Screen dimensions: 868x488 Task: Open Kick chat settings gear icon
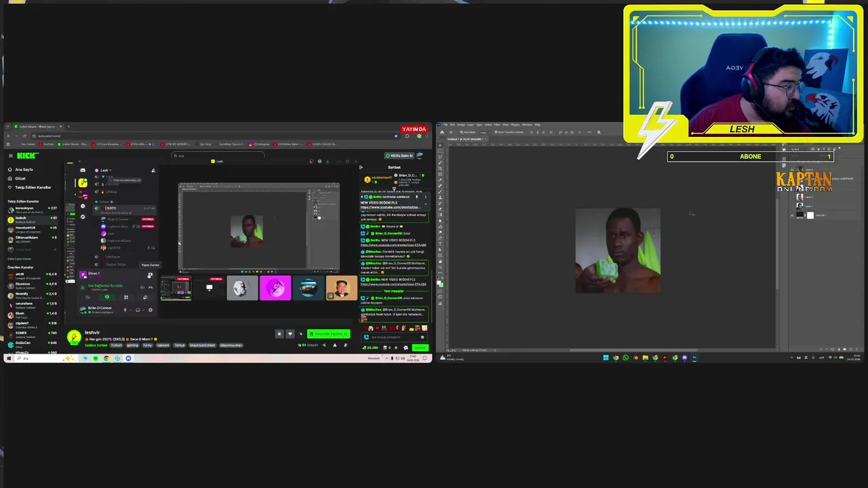coord(406,348)
